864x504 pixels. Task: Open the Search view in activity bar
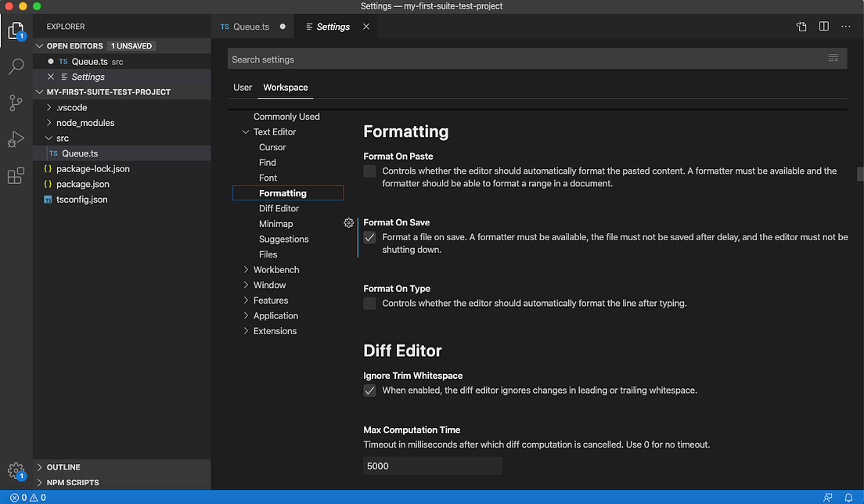click(16, 67)
